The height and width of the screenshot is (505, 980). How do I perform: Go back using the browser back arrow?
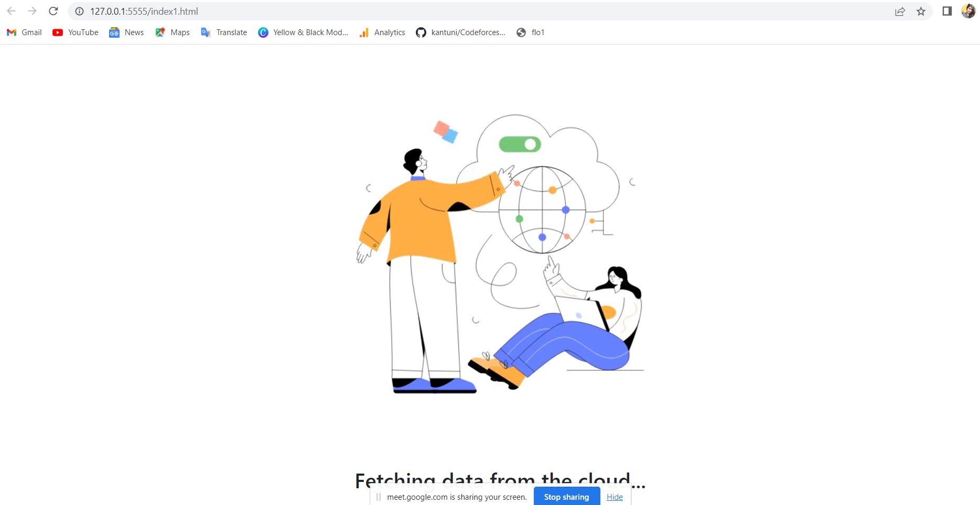[12, 11]
